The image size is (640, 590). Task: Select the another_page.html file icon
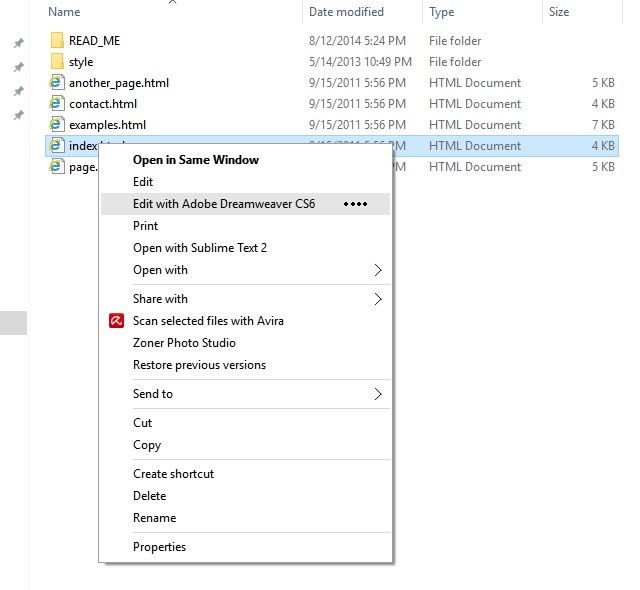pyautogui.click(x=57, y=83)
